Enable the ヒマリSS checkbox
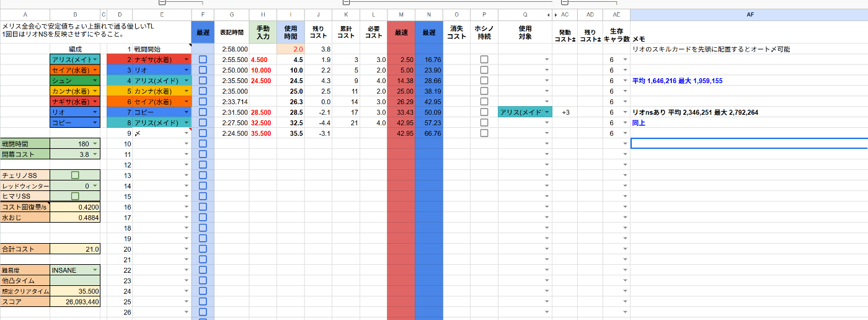 (x=75, y=197)
